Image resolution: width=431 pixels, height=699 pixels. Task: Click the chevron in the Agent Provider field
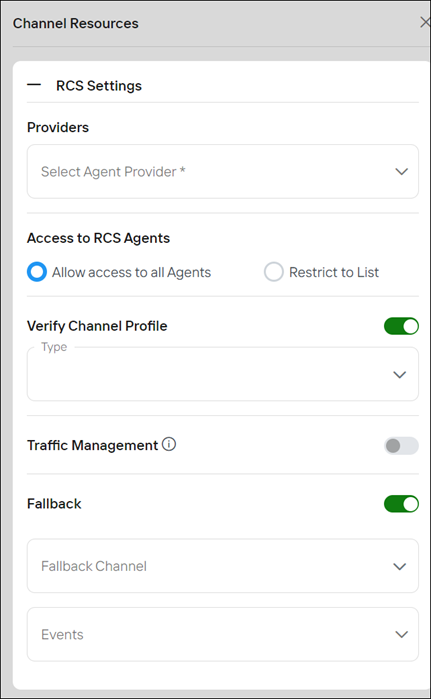402,172
